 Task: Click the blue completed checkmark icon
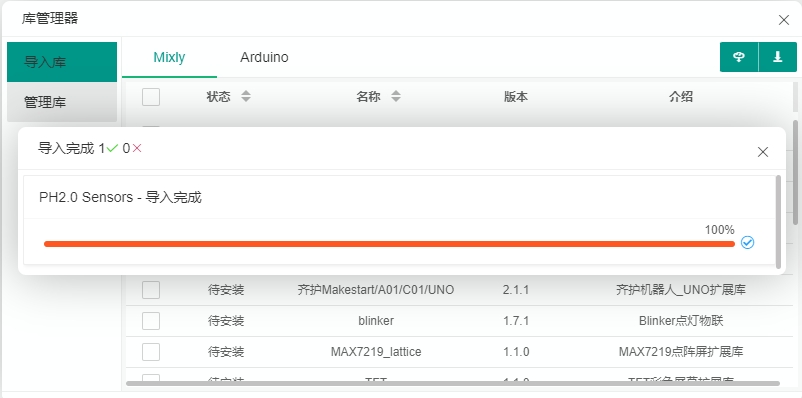[747, 242]
